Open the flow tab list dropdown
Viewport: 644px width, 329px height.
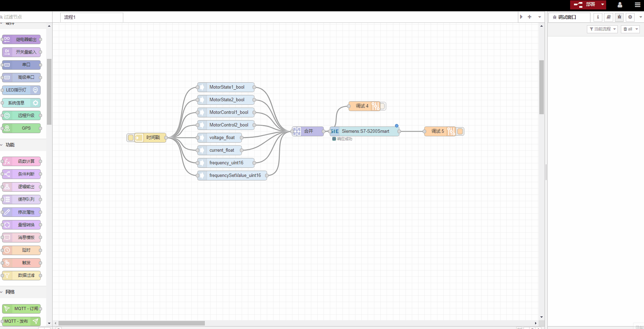point(540,17)
